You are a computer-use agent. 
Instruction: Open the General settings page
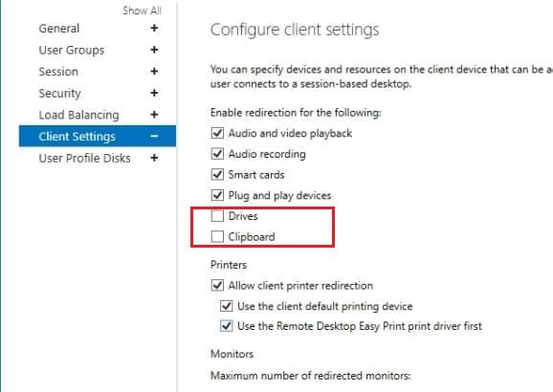coord(59,28)
